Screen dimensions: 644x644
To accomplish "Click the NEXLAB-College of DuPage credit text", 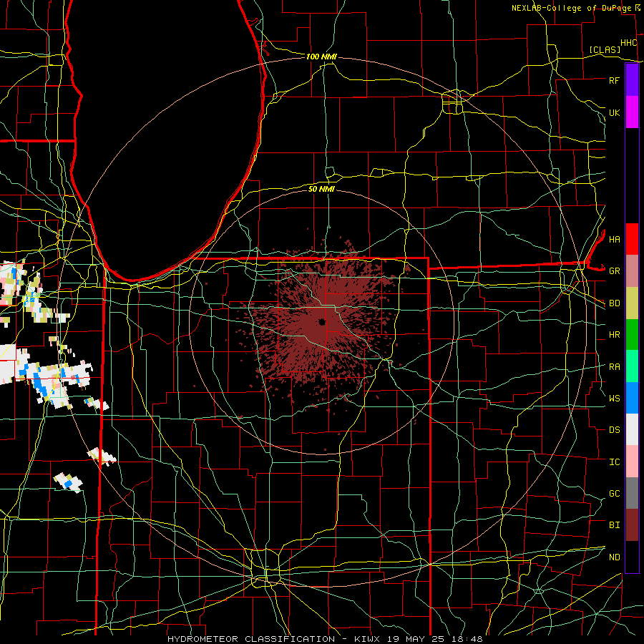I will 572,8.
